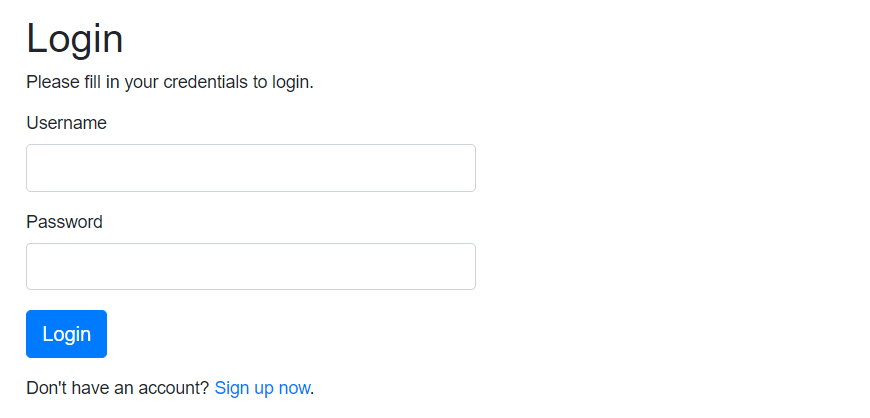This screenshot has width=870, height=418.
Task: Click the credentials instruction text
Action: [x=170, y=82]
